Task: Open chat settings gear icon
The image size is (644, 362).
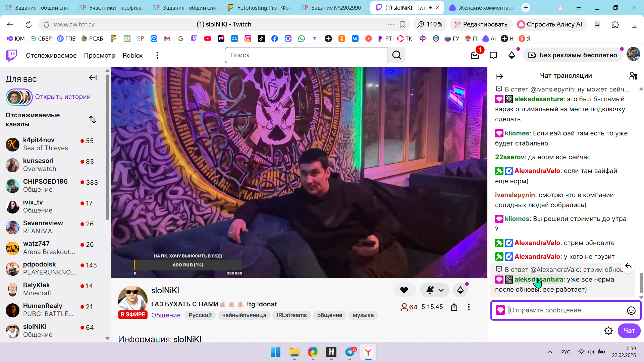Action: (608, 331)
